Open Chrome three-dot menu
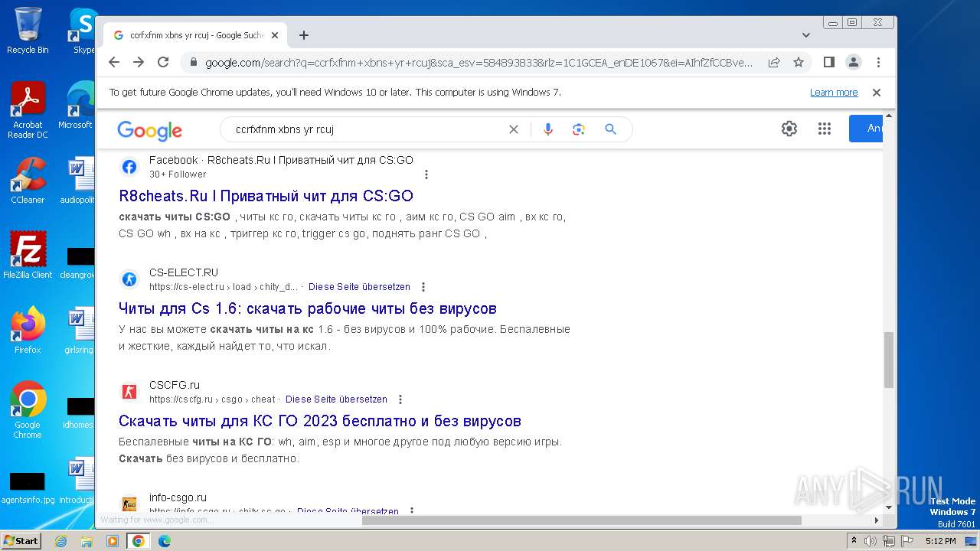 tap(878, 62)
